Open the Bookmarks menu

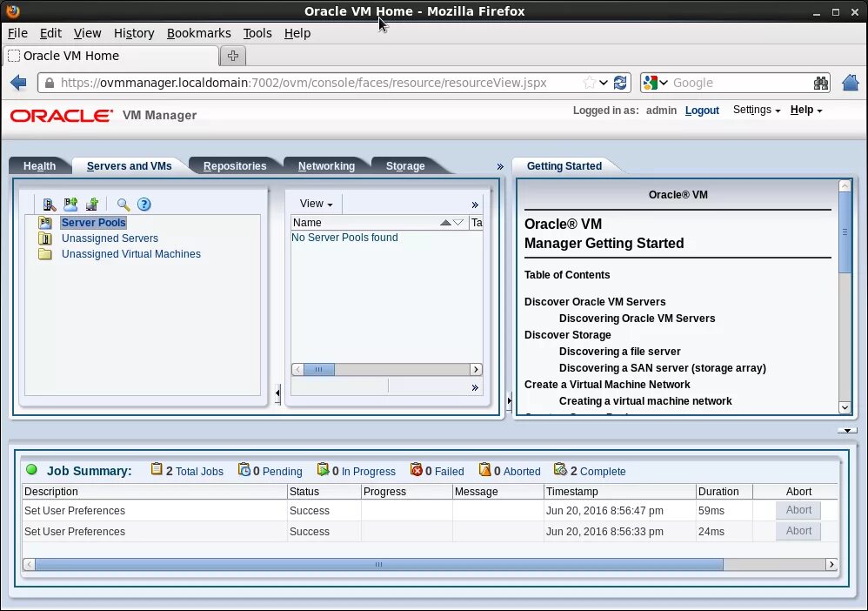199,33
